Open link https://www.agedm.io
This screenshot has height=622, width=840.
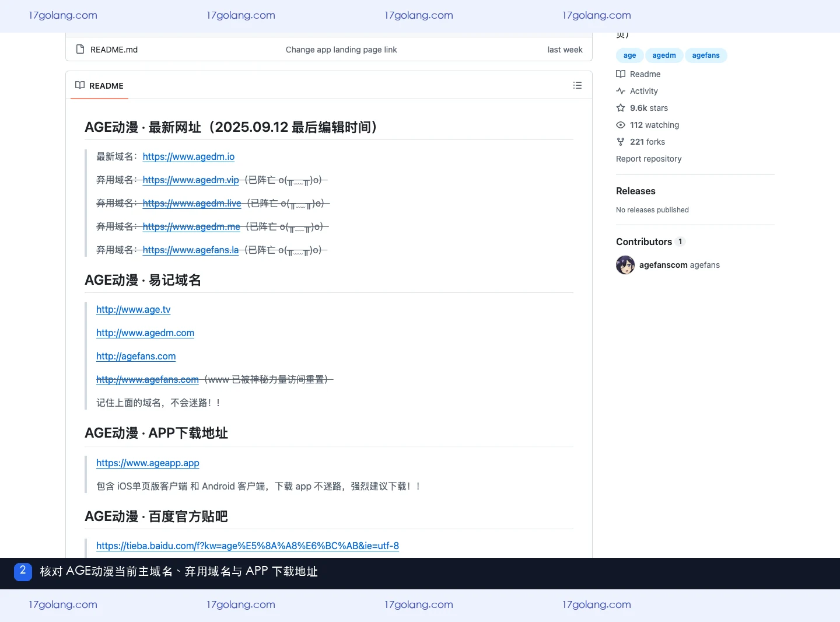[x=188, y=156]
